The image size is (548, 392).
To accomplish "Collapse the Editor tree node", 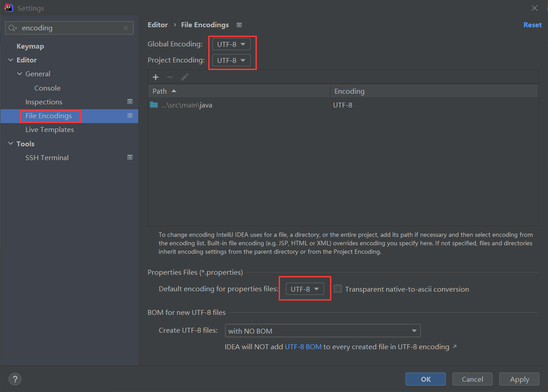I will 11,60.
